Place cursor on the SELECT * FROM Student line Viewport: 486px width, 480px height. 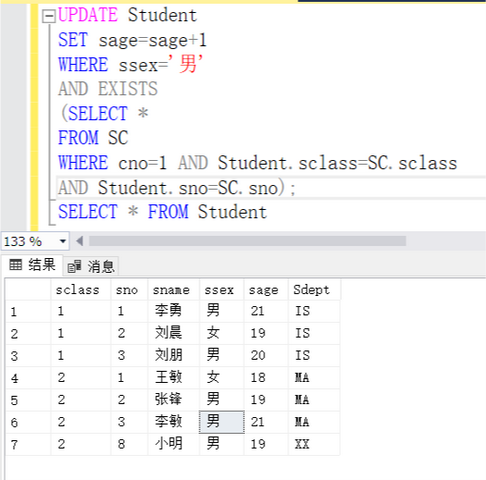coord(162,212)
